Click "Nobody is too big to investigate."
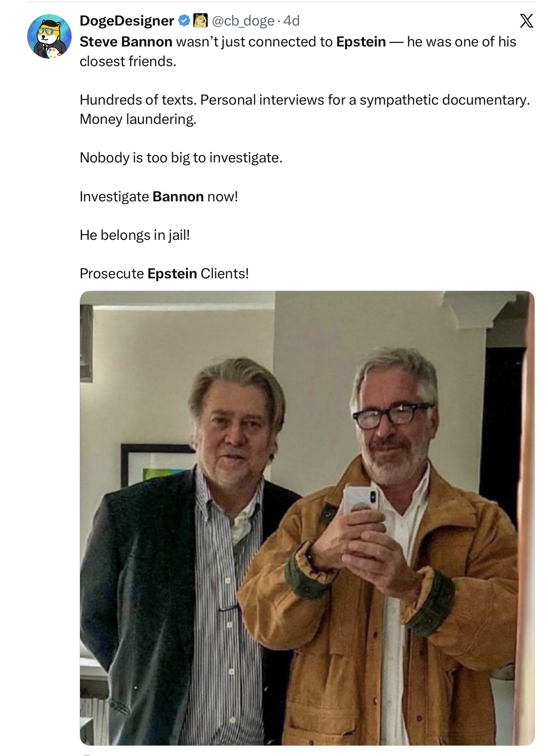 pyautogui.click(x=181, y=158)
